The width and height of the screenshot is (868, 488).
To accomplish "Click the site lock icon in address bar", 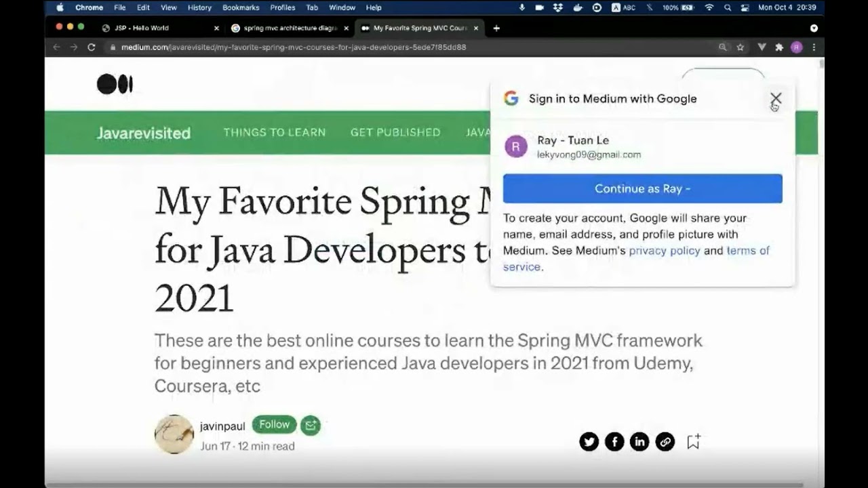I will pyautogui.click(x=113, y=47).
